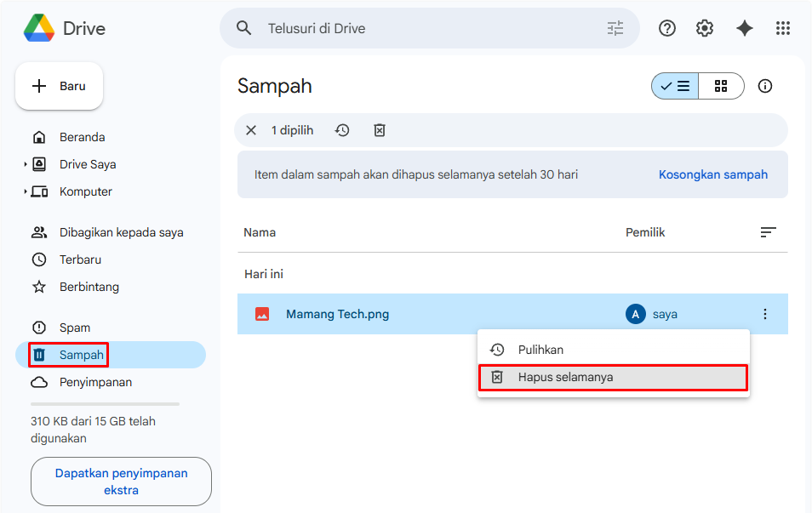
Task: Clear selection with the X icon
Action: pos(251,130)
